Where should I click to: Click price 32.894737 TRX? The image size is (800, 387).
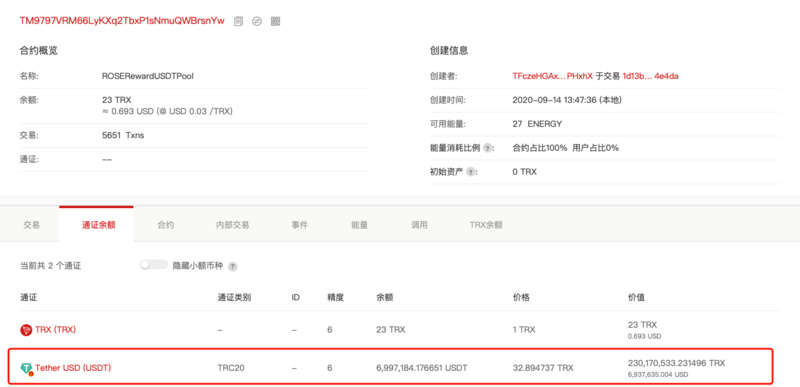click(543, 368)
